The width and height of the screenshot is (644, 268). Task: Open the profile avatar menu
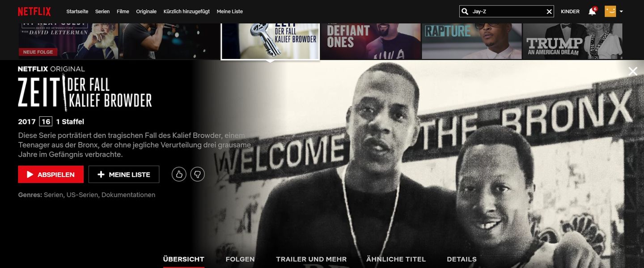(610, 11)
